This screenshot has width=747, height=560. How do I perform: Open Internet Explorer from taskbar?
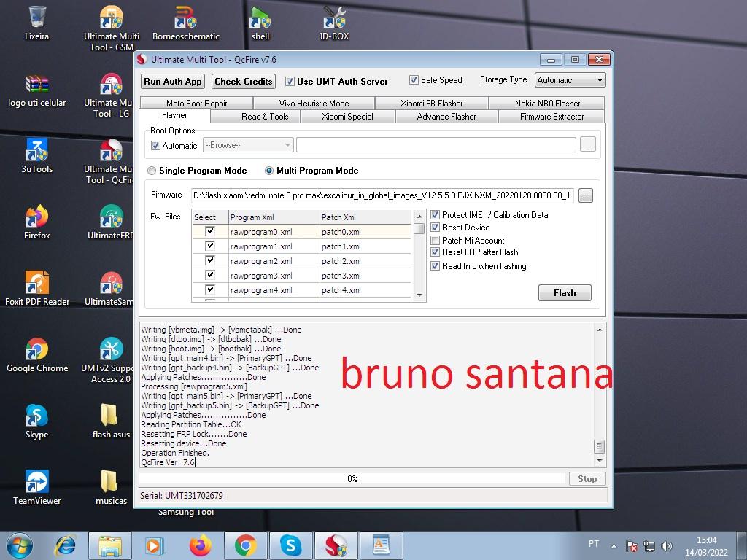coord(65,545)
